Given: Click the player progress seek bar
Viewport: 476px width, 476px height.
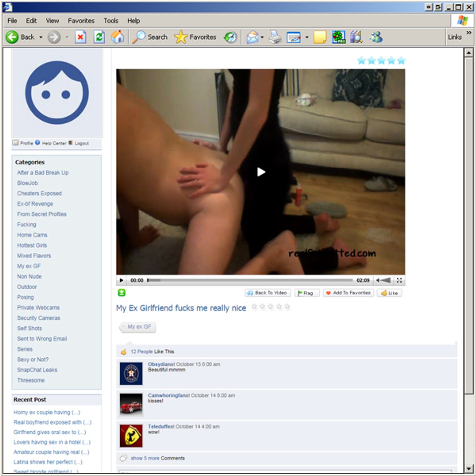Looking at the screenshot, I should pyautogui.click(x=250, y=280).
